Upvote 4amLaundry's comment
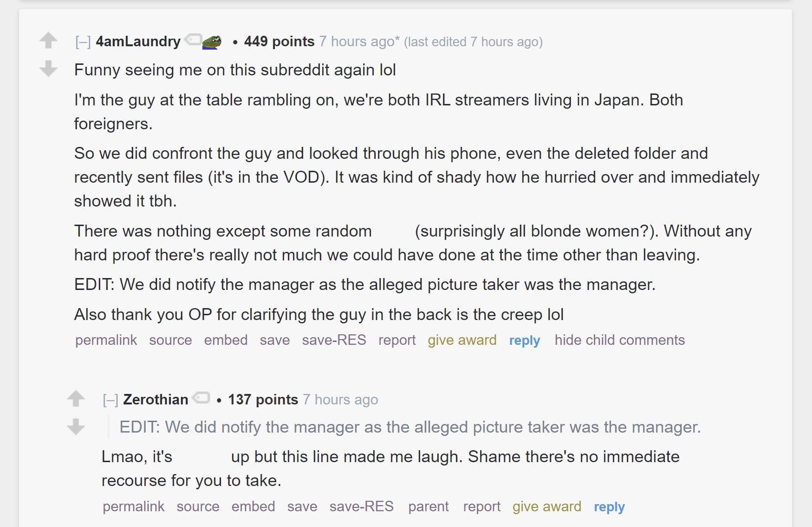The image size is (812, 527). pos(48,40)
